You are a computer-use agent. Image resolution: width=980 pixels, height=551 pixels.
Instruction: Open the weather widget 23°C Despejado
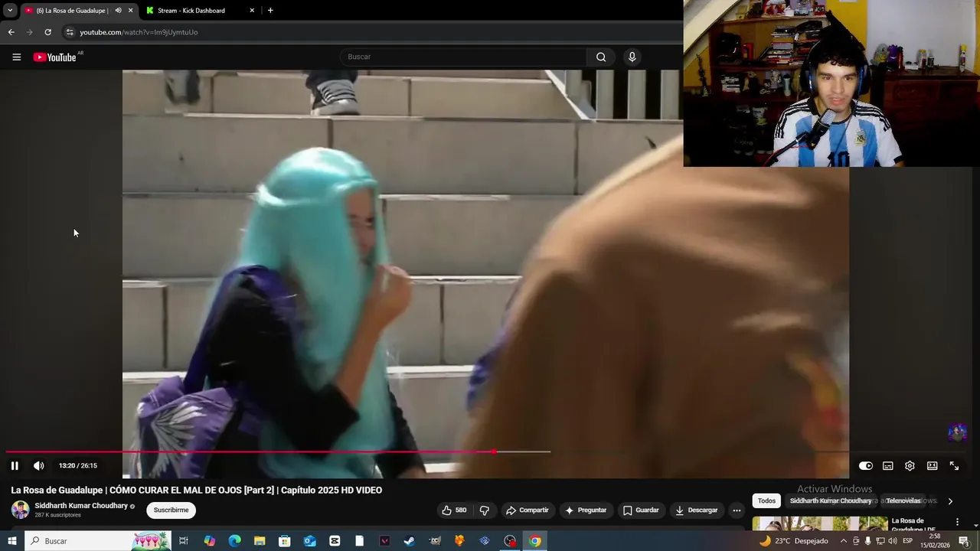[x=793, y=541]
